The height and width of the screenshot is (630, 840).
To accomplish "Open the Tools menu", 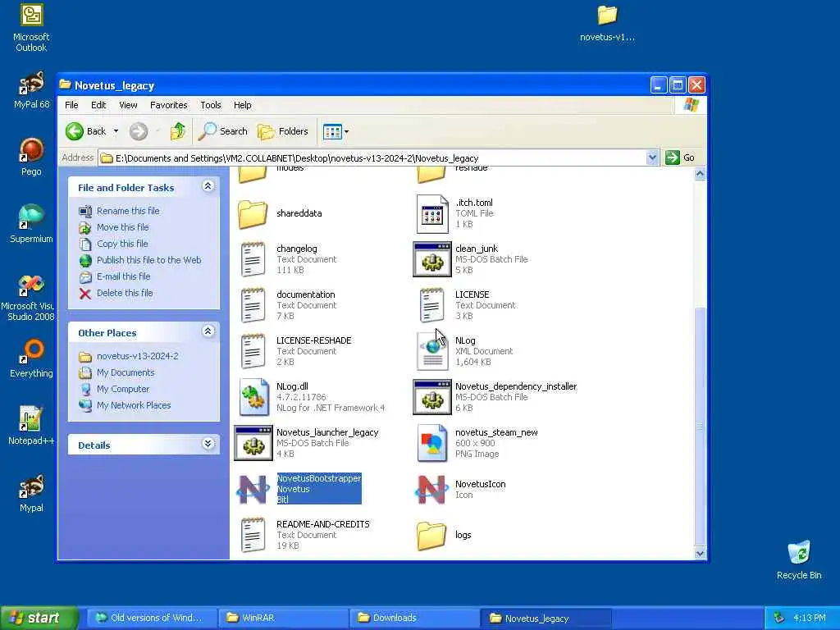I will (211, 105).
